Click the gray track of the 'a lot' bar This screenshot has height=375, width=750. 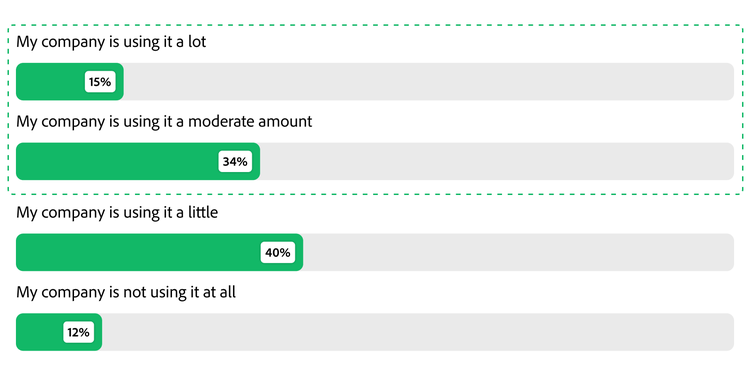(429, 82)
